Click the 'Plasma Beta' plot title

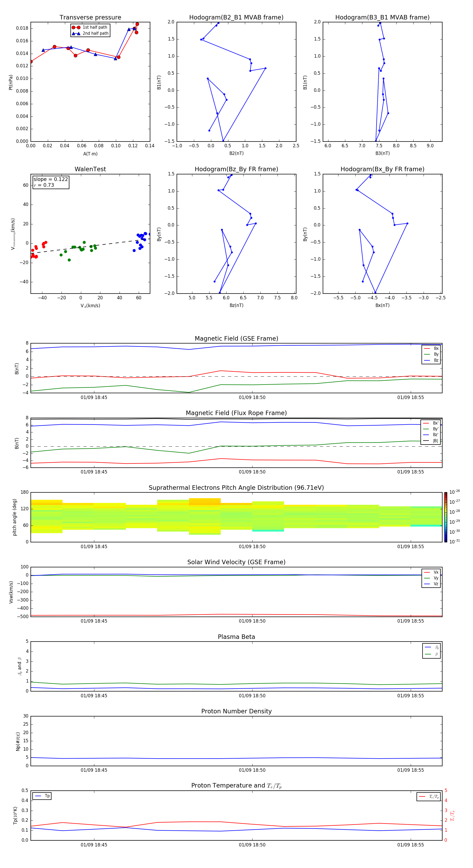236,637
